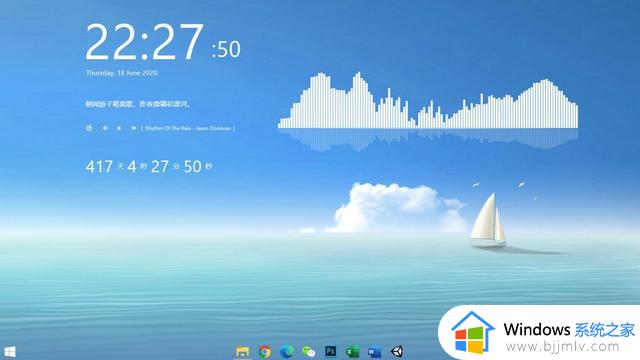Image resolution: width=640 pixels, height=360 pixels.
Task: Click the audio visualizer bars
Action: tap(428, 101)
